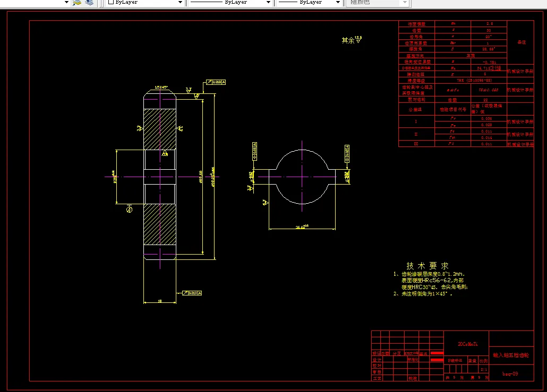The image size is (547, 392).
Task: Select the 1.5X45° chamfer dimension
Action: coord(161,87)
